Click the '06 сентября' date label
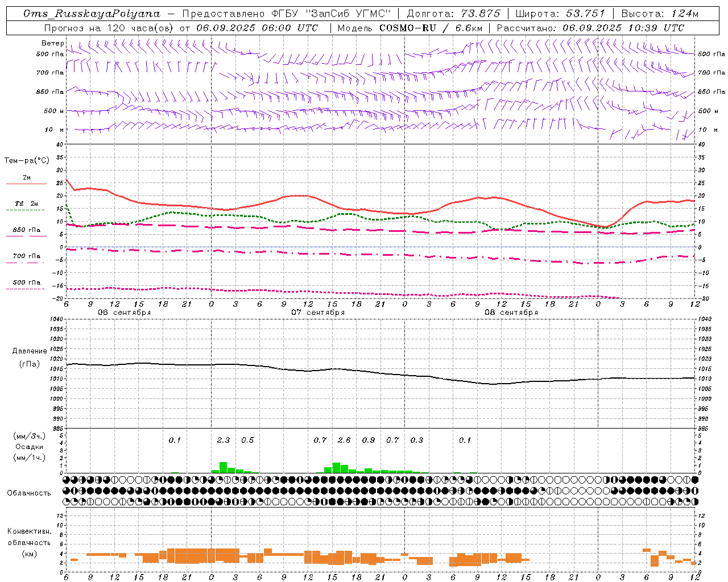 coord(124,312)
